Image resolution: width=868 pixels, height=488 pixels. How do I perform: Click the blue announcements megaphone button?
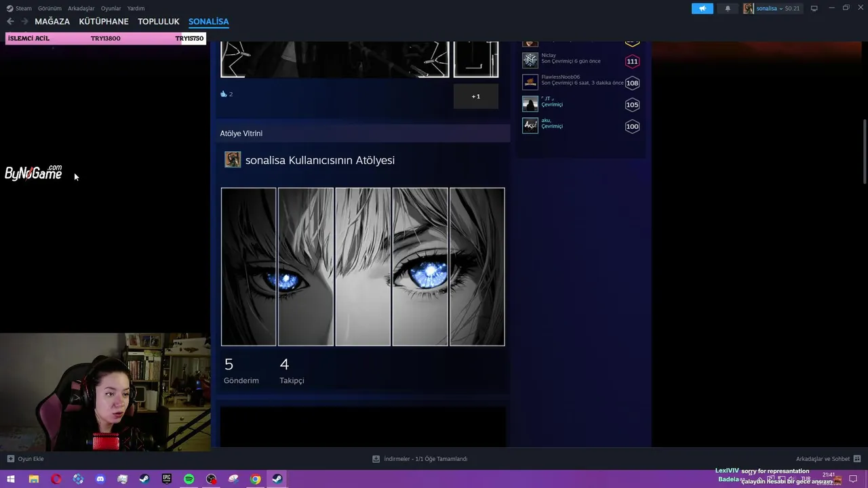[x=702, y=8]
